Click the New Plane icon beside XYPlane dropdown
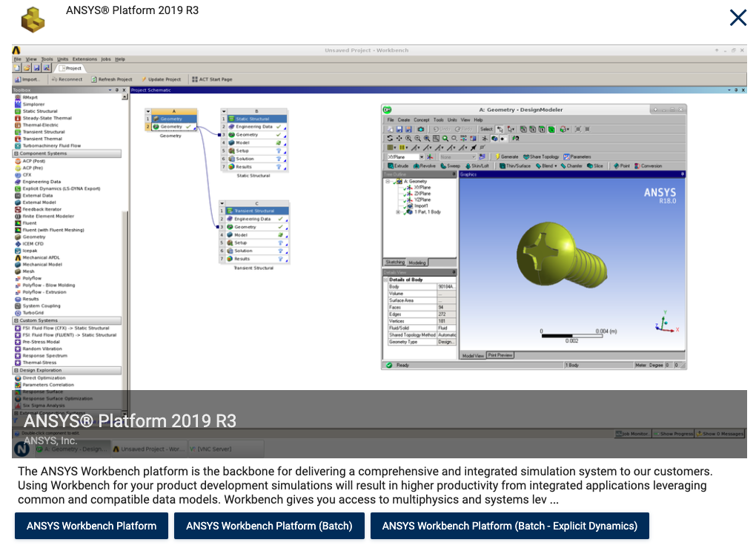The image size is (756, 551). tap(430, 156)
